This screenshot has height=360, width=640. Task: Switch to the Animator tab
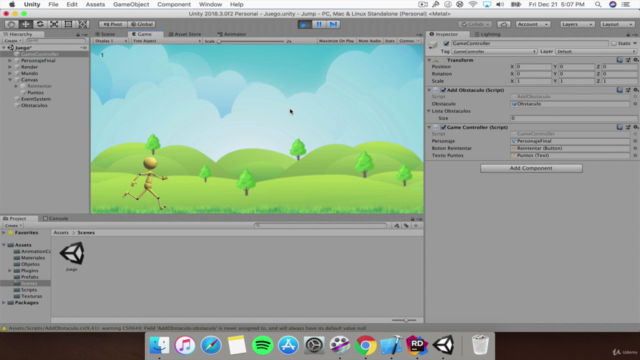click(x=232, y=34)
